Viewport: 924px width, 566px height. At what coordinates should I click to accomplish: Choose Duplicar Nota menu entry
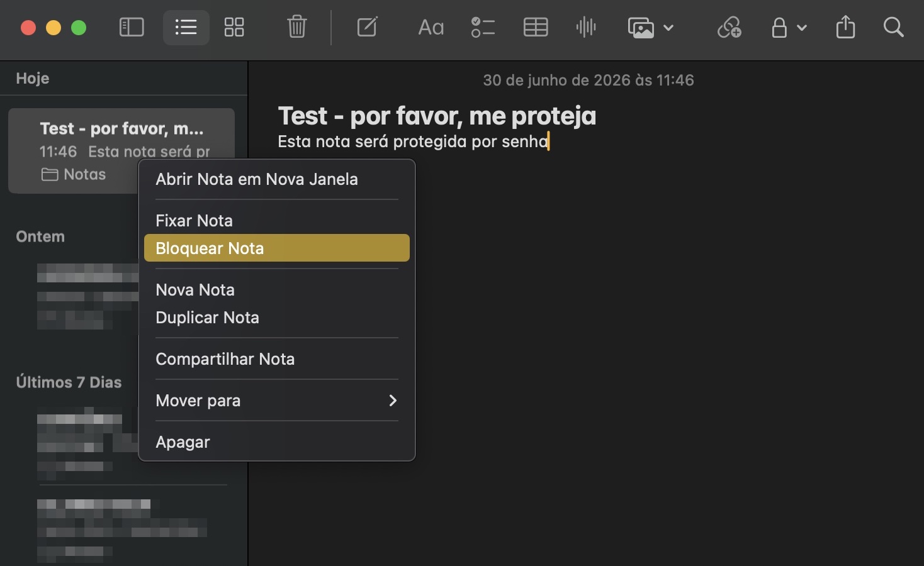(277, 318)
